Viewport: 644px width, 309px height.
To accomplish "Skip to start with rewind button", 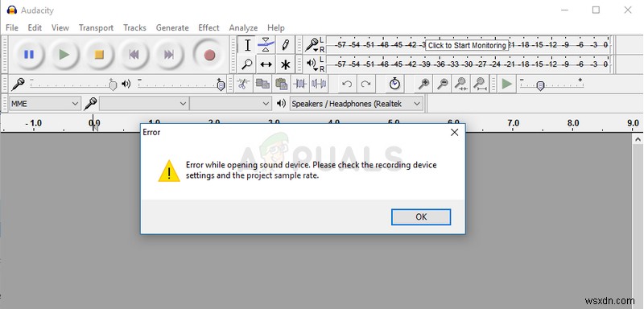I will pos(134,54).
